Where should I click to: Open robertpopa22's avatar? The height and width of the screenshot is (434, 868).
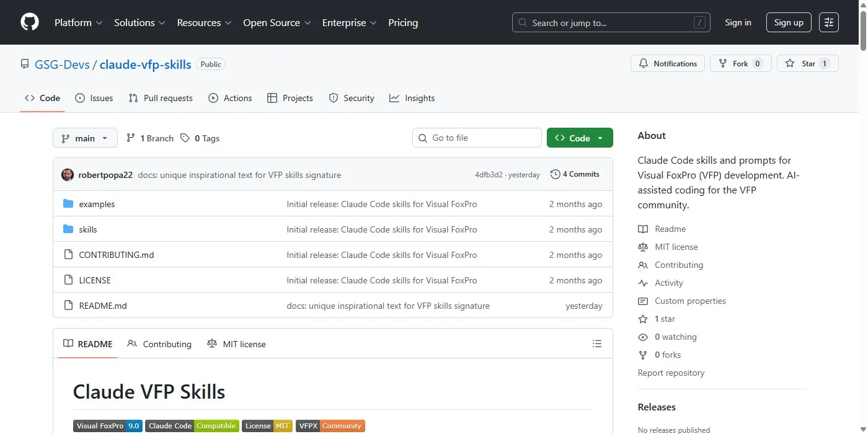click(68, 174)
